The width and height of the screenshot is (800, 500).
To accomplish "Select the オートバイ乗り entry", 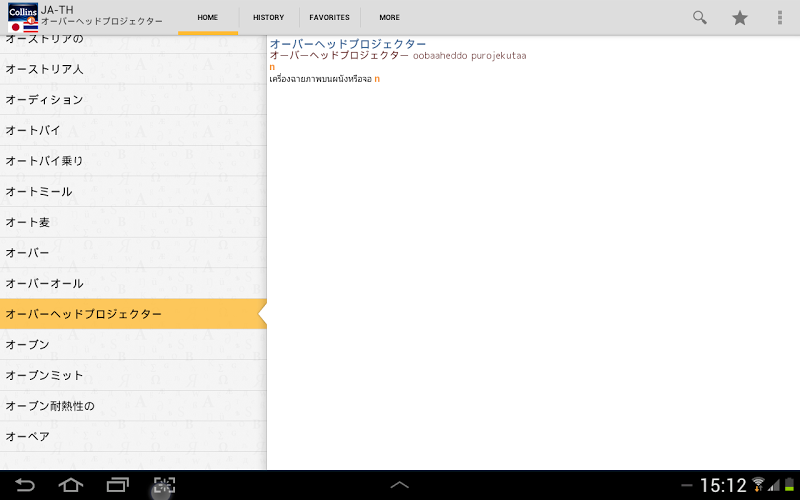I will pos(133,161).
